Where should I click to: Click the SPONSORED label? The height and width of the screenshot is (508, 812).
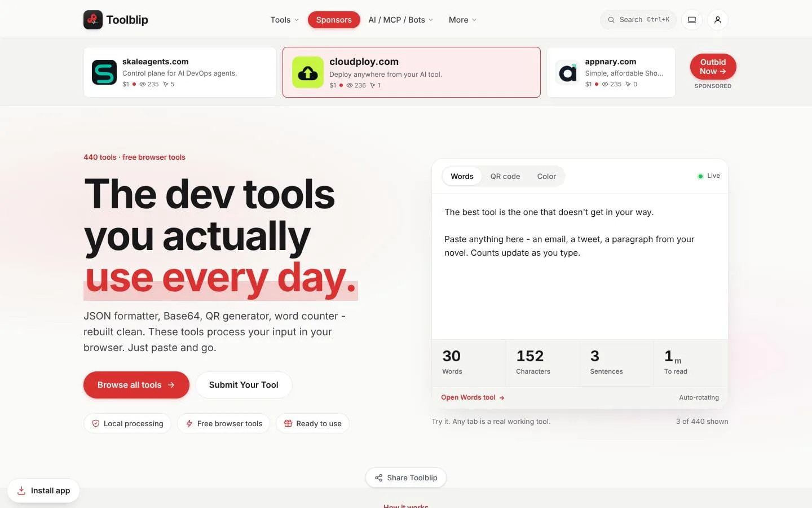pos(713,86)
